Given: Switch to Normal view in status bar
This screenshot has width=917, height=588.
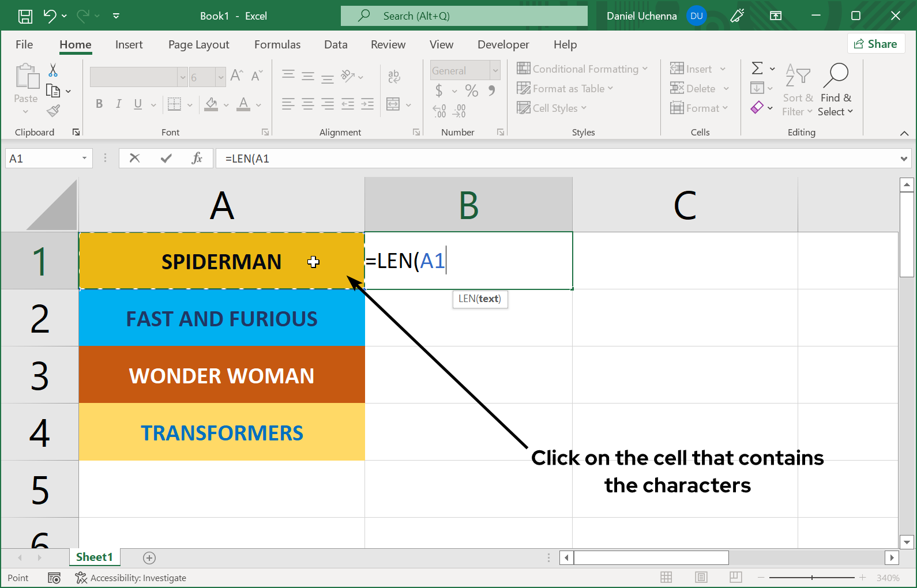Looking at the screenshot, I should pos(666,578).
